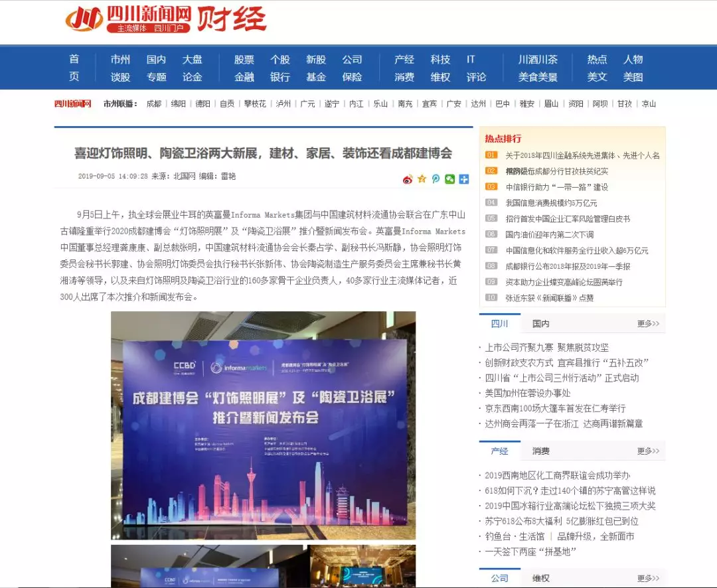The height and width of the screenshot is (588, 717).
Task: Click the 四川新闻网 财经 site logo
Action: 165,19
